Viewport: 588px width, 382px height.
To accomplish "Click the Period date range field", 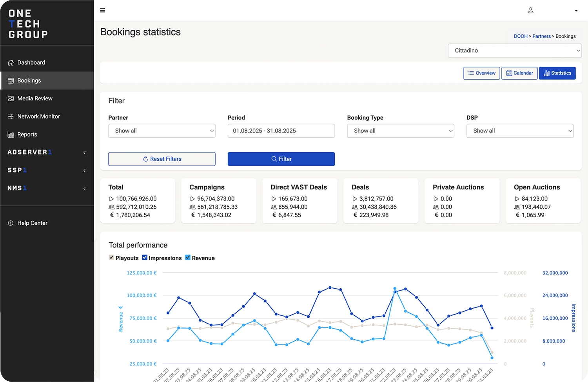I will (x=281, y=131).
